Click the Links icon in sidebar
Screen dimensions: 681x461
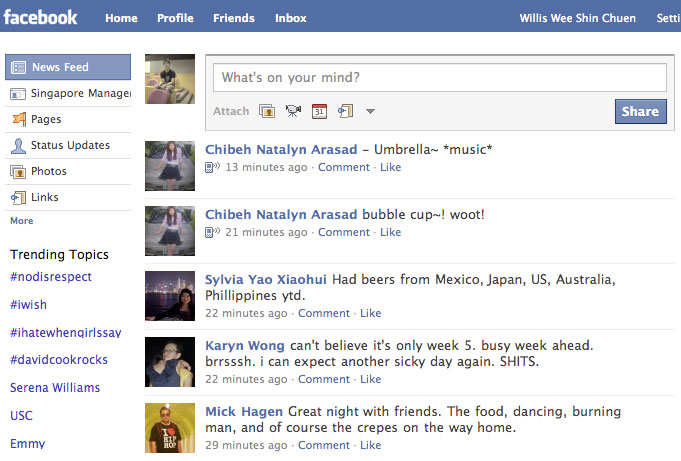click(18, 198)
